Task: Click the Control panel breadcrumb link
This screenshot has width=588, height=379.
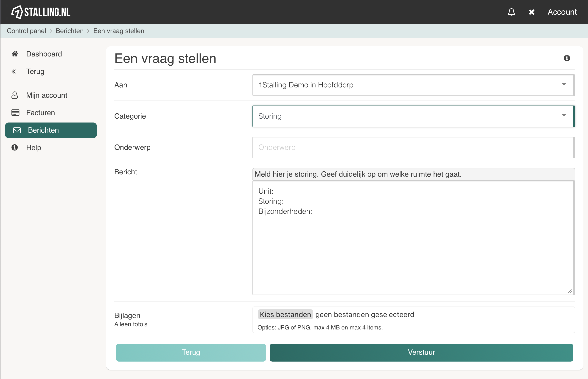Action: coord(26,31)
